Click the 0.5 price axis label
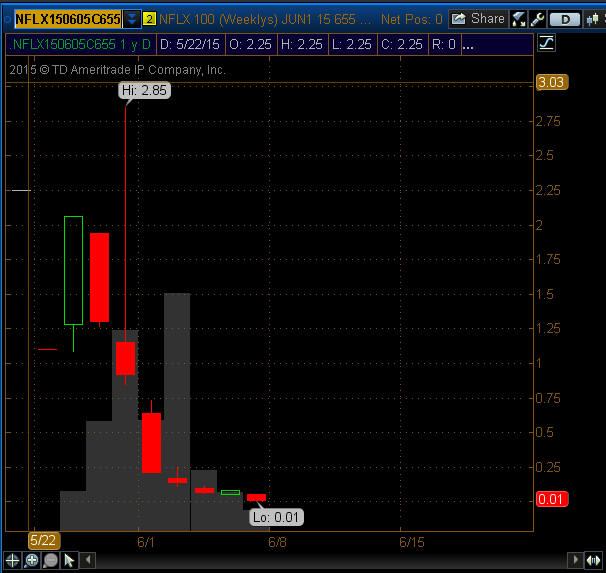The height and width of the screenshot is (573, 606). 545,432
